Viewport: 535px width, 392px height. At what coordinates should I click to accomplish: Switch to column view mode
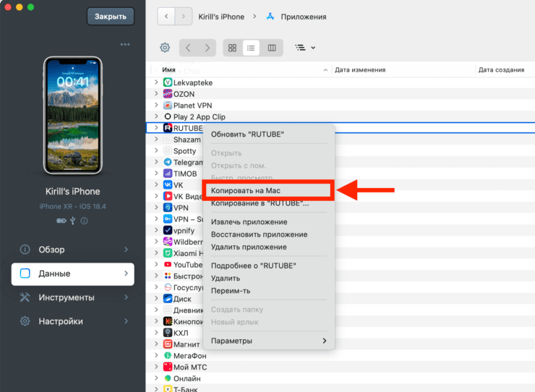(272, 48)
